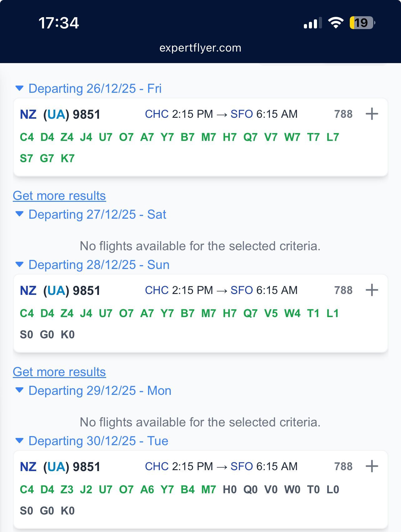Select fare class C4 on 26/12/25 flight
The height and width of the screenshot is (532, 401).
(x=27, y=137)
